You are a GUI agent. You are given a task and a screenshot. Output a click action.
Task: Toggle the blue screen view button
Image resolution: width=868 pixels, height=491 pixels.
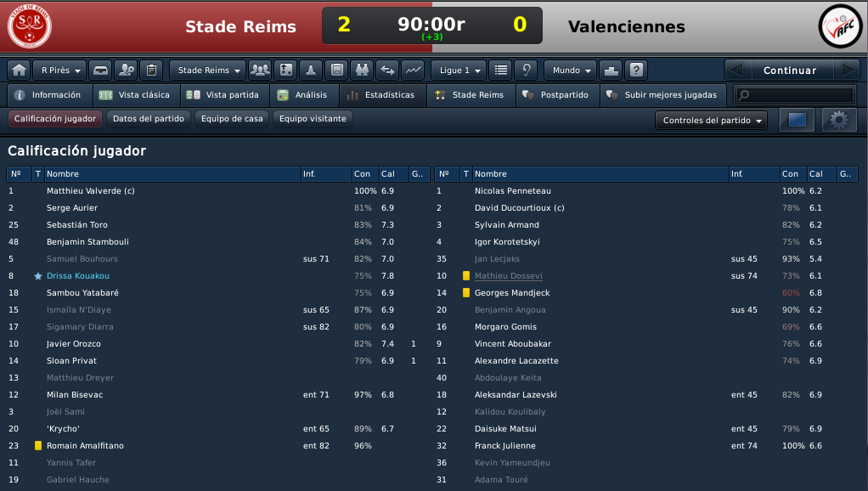[x=798, y=120]
